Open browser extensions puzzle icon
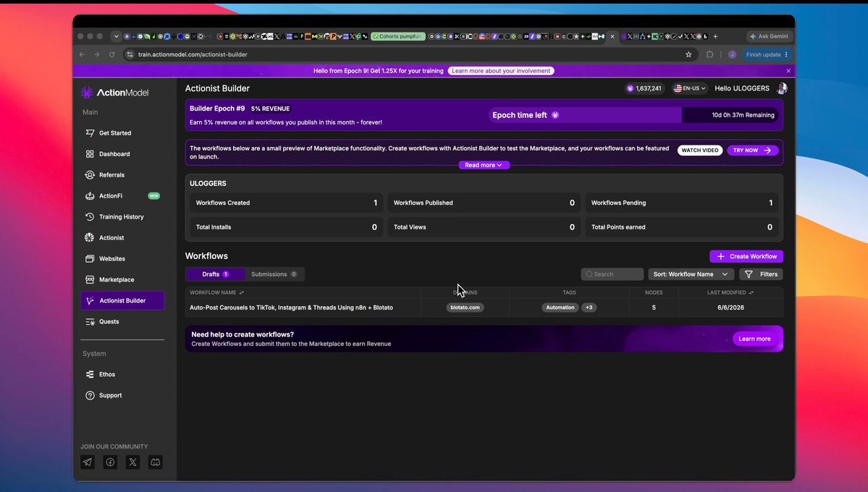868x492 pixels. coord(709,54)
